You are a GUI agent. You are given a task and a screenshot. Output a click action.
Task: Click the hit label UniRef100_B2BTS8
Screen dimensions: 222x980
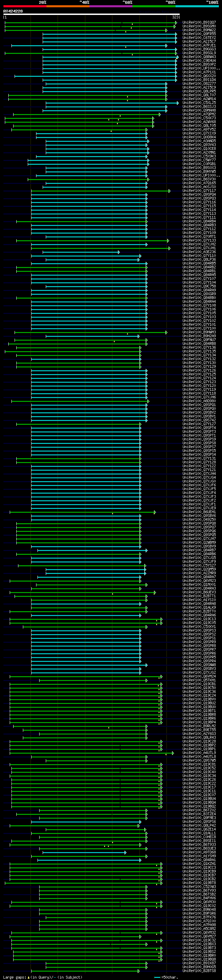pos(199,971)
